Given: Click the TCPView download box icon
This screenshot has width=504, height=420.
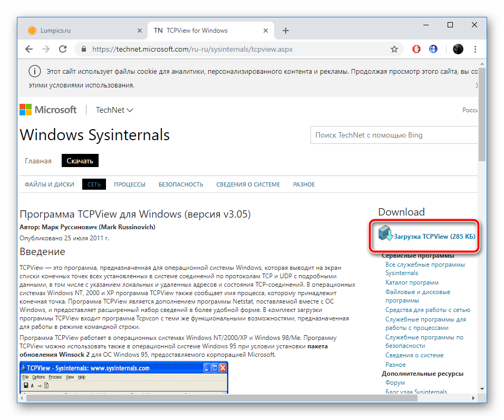Looking at the screenshot, I should (x=385, y=233).
